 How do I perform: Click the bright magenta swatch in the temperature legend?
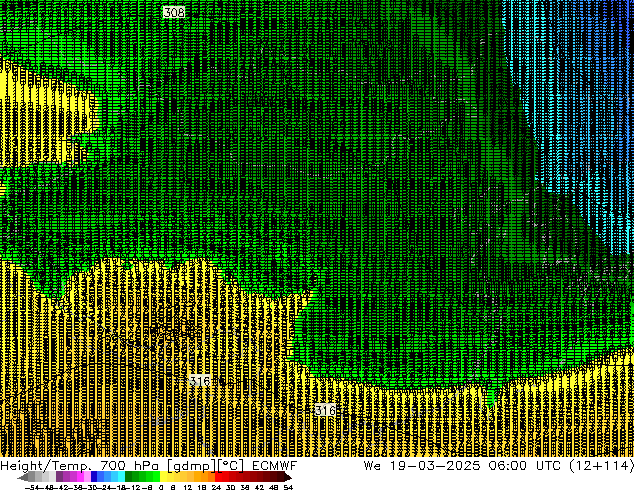(x=80, y=477)
